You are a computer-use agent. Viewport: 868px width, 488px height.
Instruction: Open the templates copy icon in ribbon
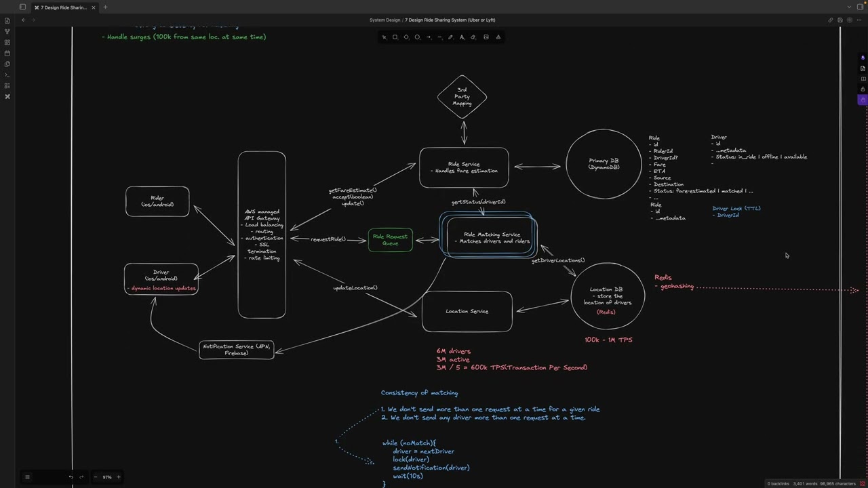coord(7,64)
